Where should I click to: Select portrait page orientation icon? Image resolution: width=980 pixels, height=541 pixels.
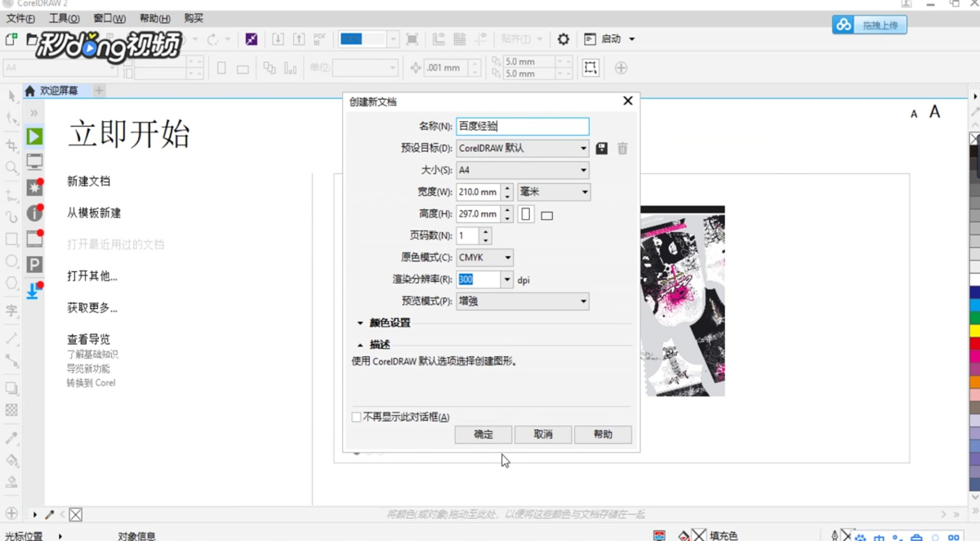[526, 214]
